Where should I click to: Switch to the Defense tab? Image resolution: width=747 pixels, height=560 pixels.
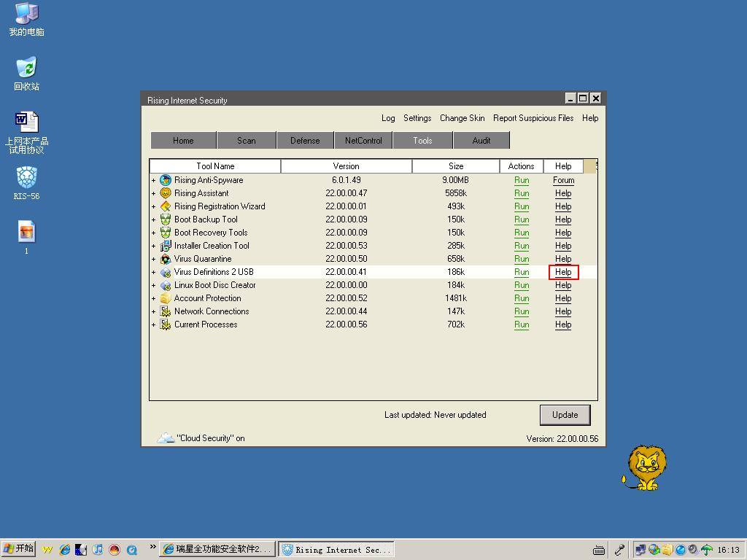[x=305, y=141]
